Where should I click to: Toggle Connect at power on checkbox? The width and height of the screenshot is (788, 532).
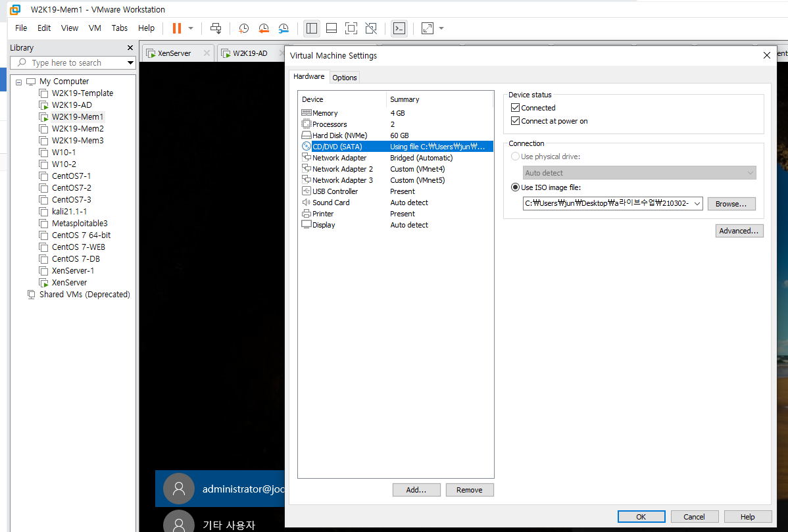pos(515,120)
